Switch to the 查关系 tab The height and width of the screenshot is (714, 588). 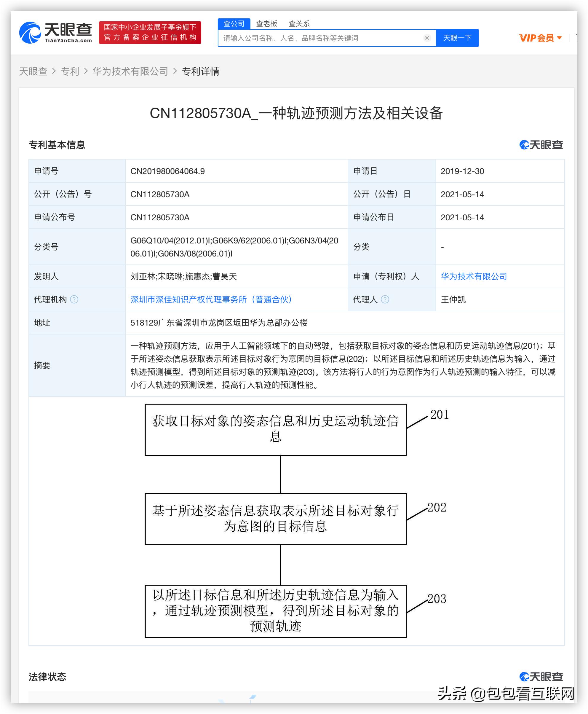pyautogui.click(x=299, y=23)
